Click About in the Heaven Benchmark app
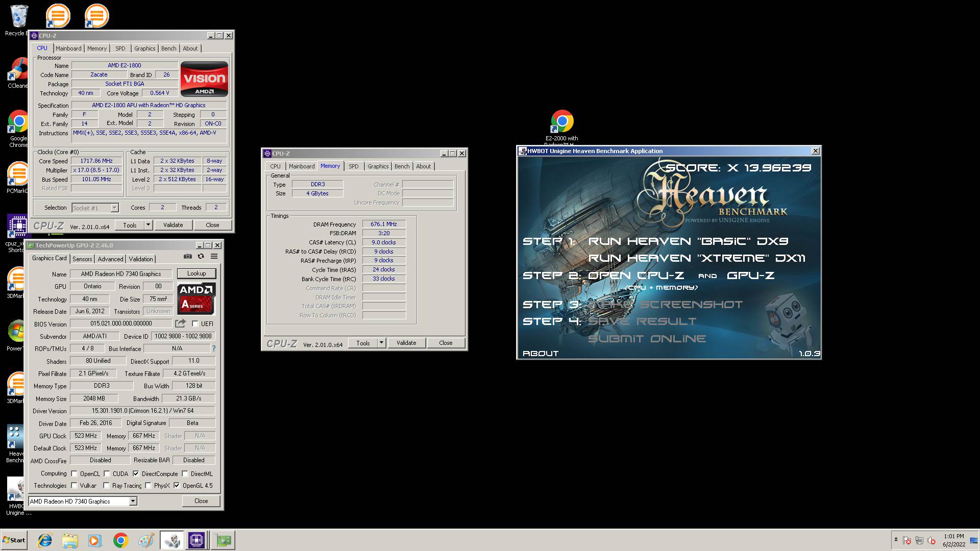The height and width of the screenshot is (551, 980). coord(541,353)
